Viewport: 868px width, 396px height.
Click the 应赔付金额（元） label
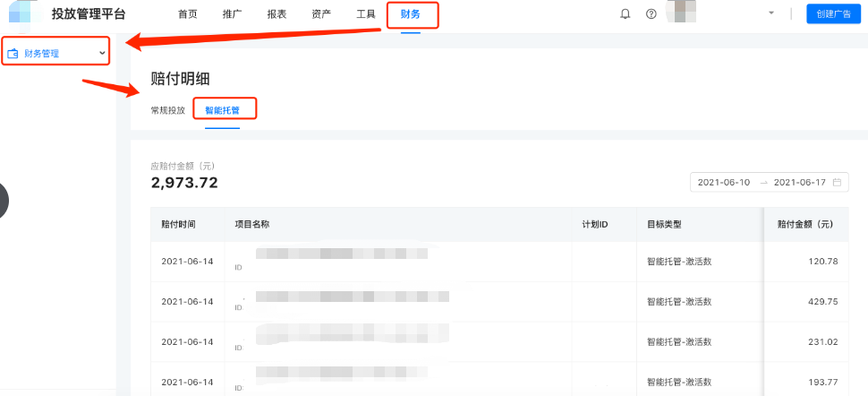tap(183, 165)
